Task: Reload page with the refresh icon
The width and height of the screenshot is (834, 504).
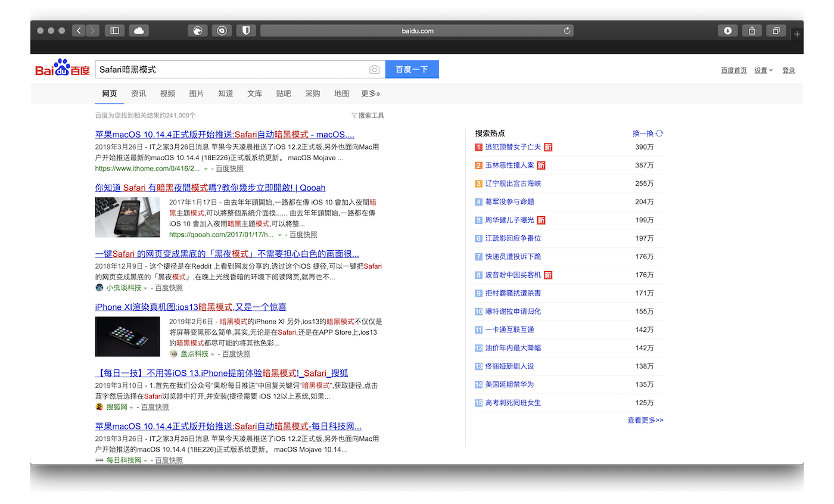Action: pyautogui.click(x=567, y=30)
